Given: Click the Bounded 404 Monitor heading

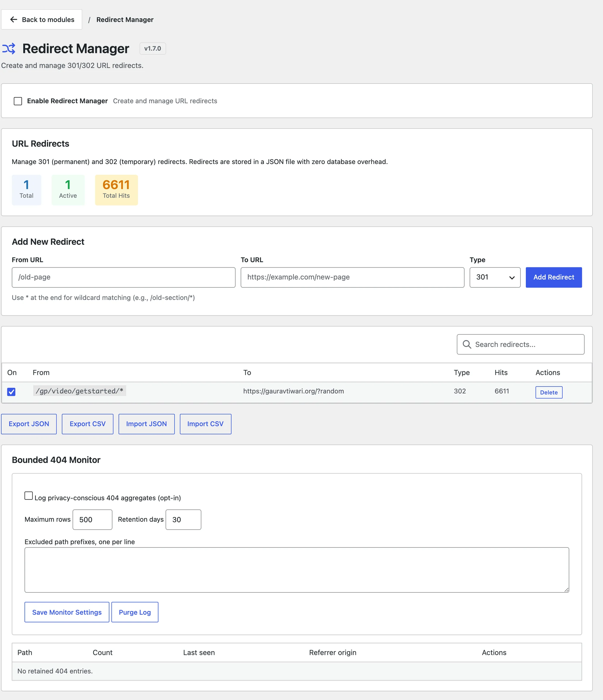Looking at the screenshot, I should coord(56,460).
